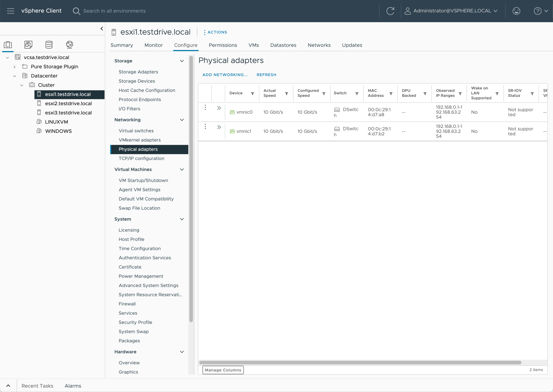Select esxi2.testdrive.local host in tree
Screen dimensions: 553x392
coord(68,103)
